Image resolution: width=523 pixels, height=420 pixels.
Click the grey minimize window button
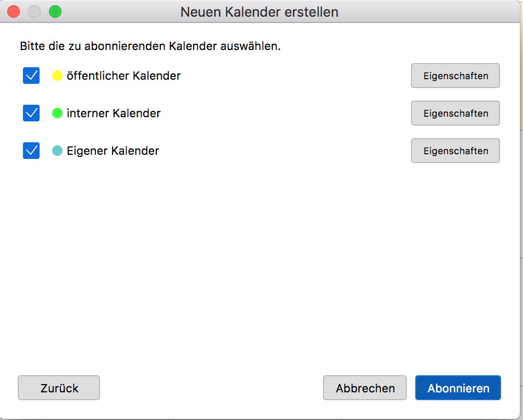tap(34, 11)
